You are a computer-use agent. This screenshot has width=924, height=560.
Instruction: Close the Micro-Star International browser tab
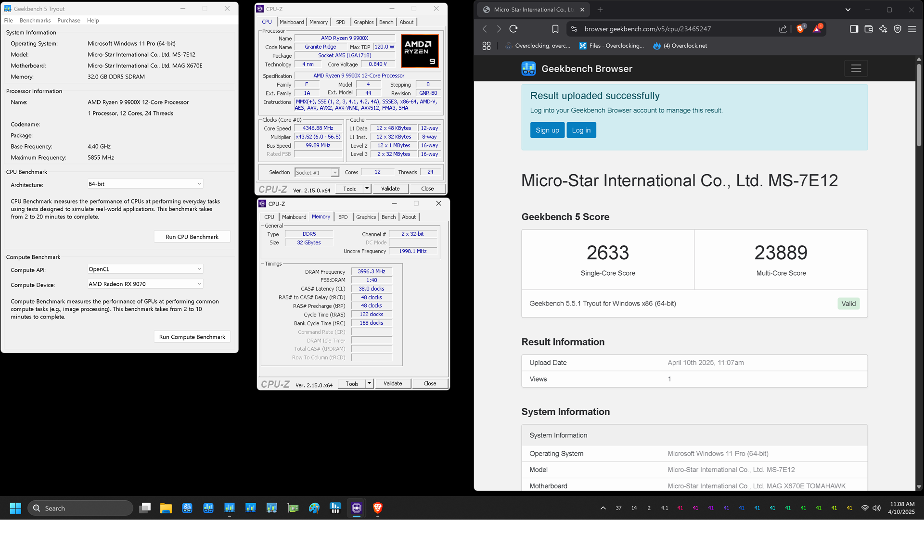pyautogui.click(x=582, y=10)
